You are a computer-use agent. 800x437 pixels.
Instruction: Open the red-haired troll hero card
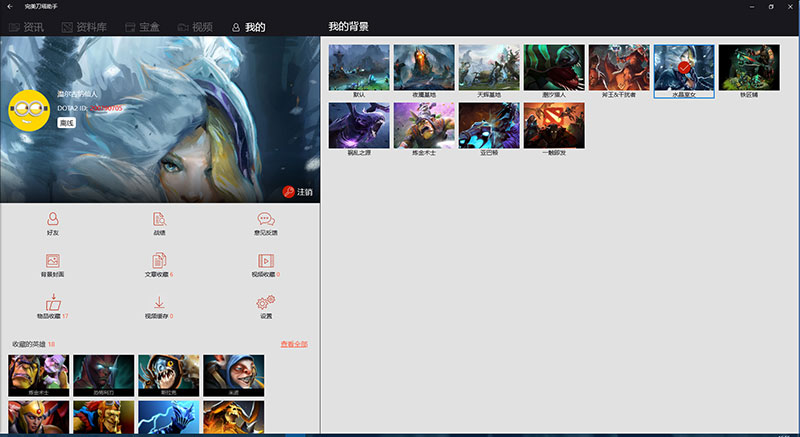tap(104, 417)
